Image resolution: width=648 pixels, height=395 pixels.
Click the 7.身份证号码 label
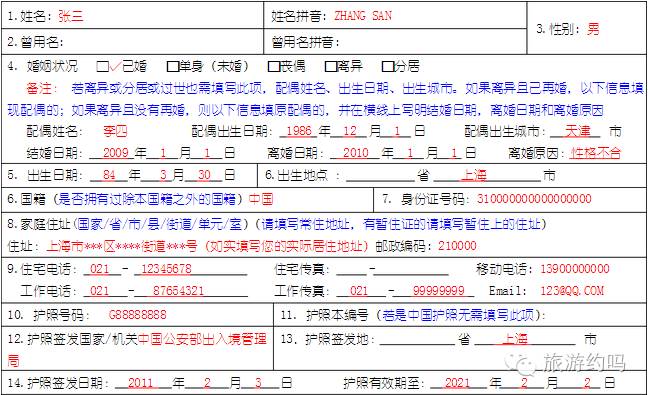(425, 199)
